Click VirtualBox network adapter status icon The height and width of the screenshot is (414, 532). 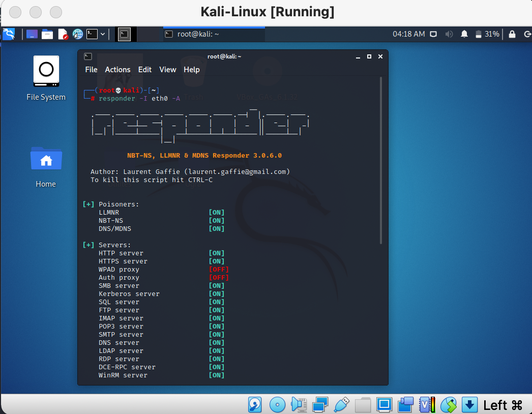[x=320, y=404]
